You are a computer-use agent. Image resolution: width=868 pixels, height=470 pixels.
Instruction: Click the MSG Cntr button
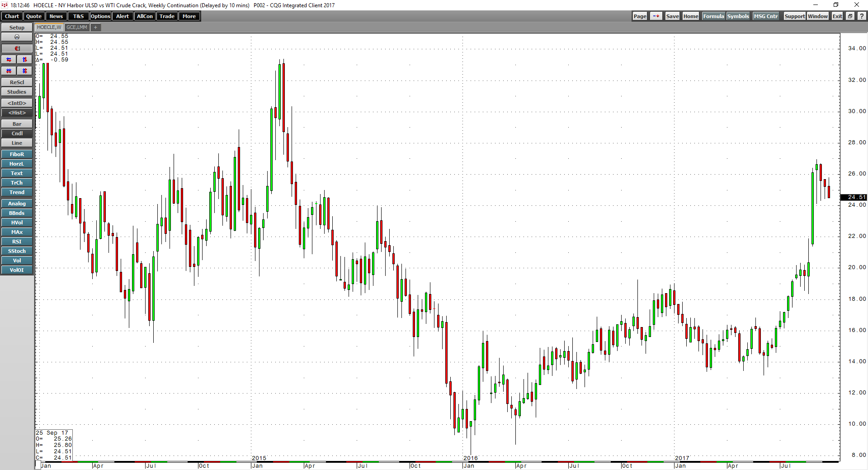(x=766, y=16)
